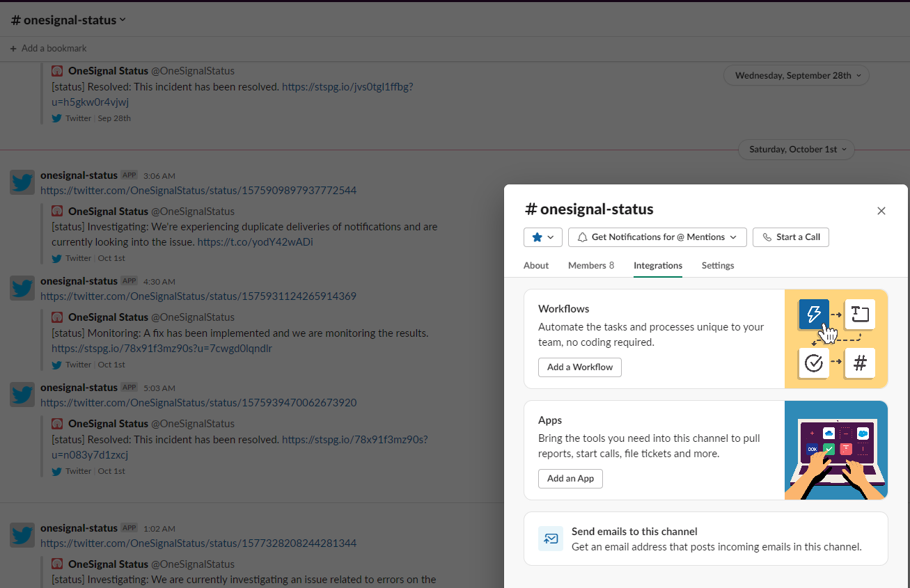
Task: Click the email envelope icon
Action: [551, 539]
